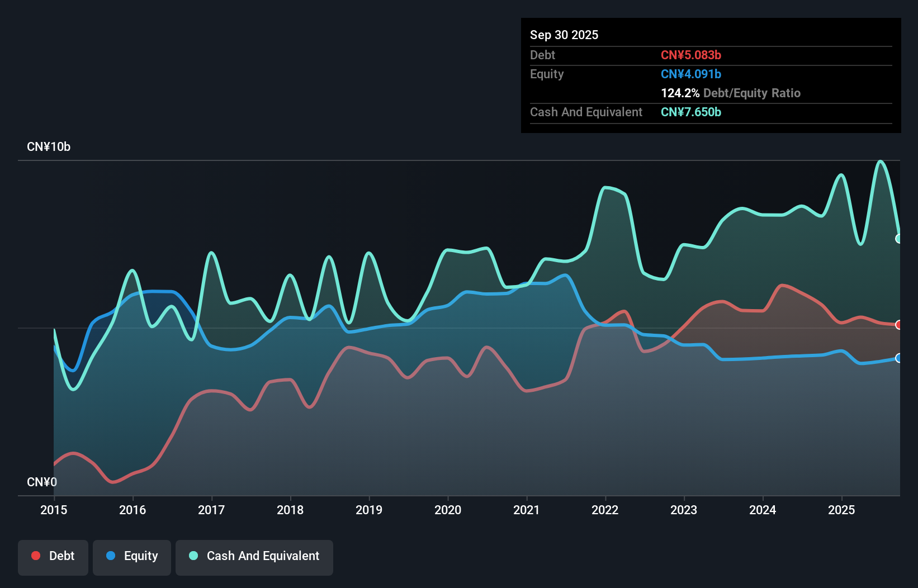918x588 pixels.
Task: Click the CN¥10b y-axis label
Action: pyautogui.click(x=49, y=147)
